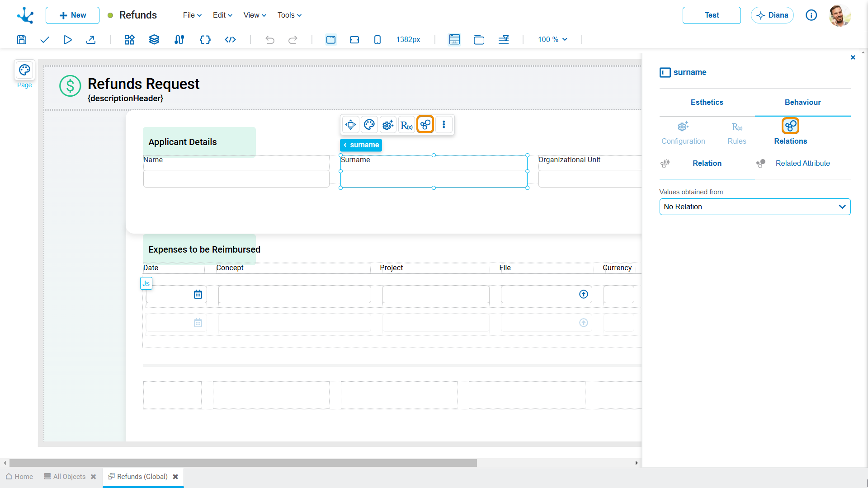Image resolution: width=868 pixels, height=488 pixels.
Task: Expand the No Relation dropdown
Action: click(x=755, y=207)
